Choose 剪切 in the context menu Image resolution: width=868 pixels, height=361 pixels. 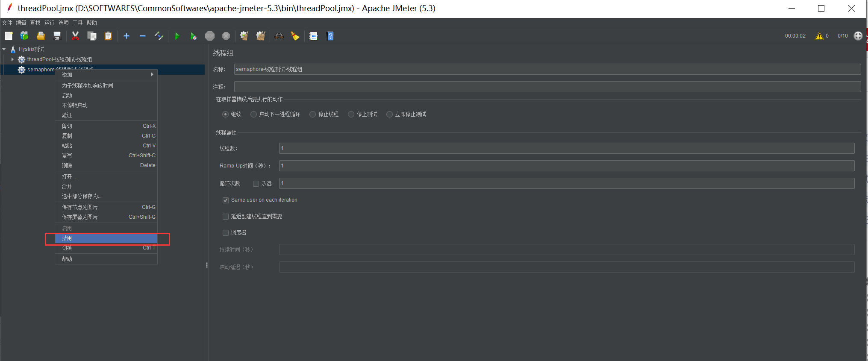(x=106, y=126)
